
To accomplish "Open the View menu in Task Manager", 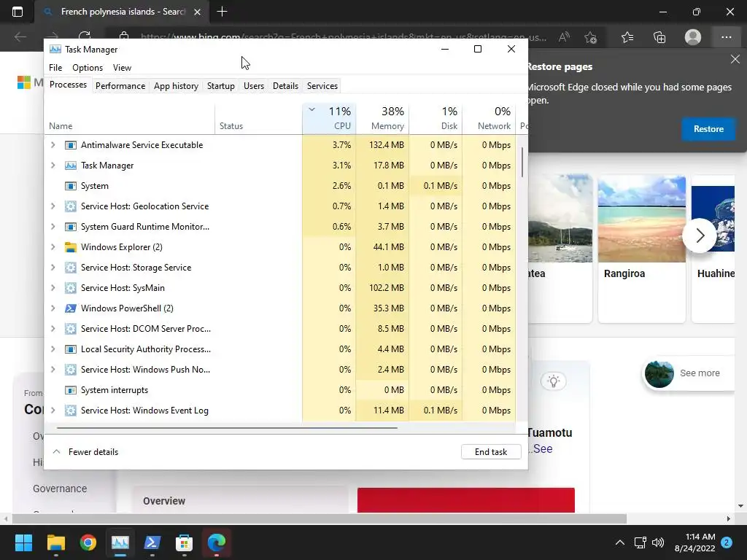I will tap(122, 68).
